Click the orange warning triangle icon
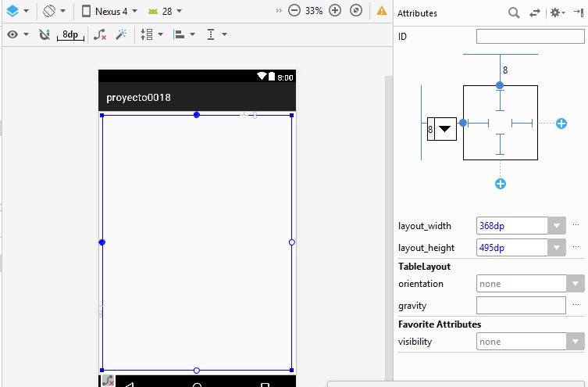 click(381, 11)
